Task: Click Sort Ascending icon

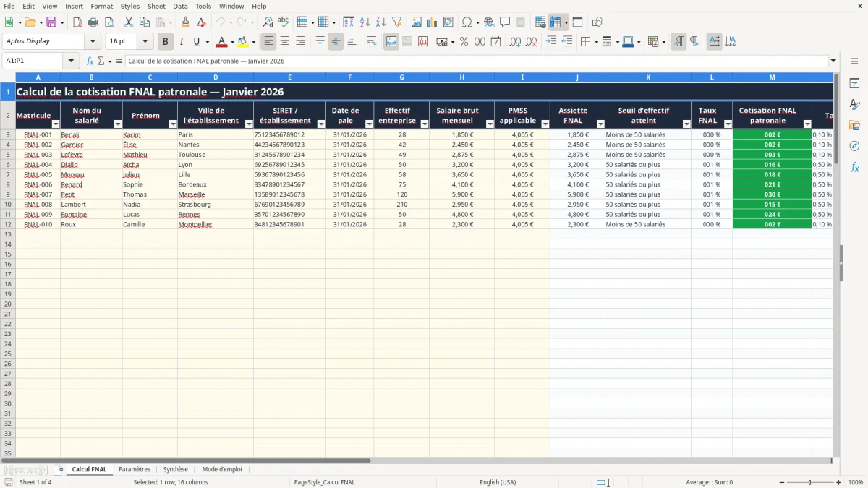Action: [x=365, y=22]
